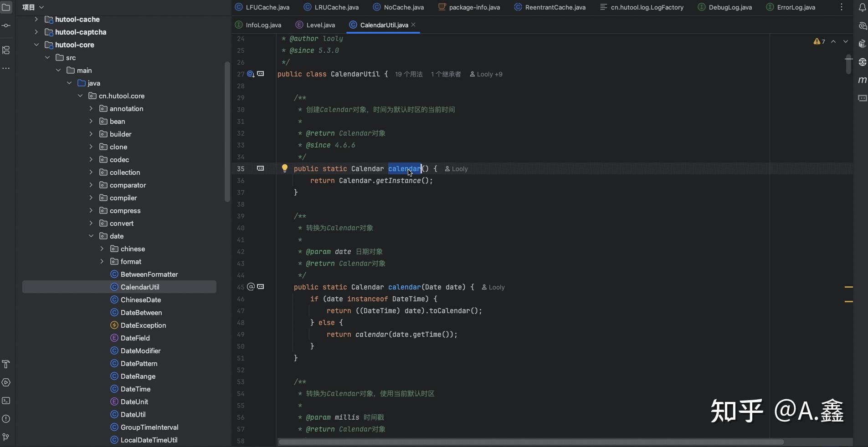The width and height of the screenshot is (868, 447).
Task: Click the project tree vertical scrollbar
Action: click(227, 132)
